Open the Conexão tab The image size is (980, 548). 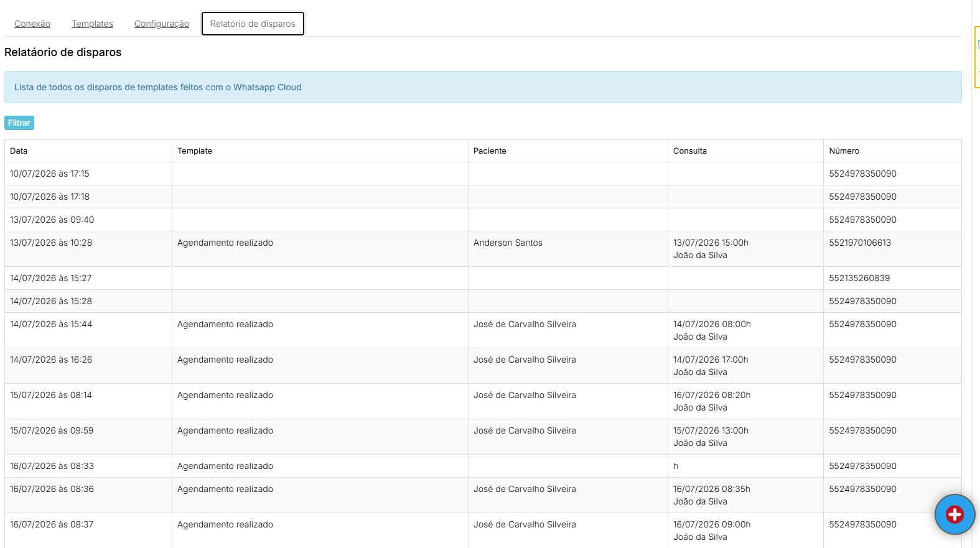[x=32, y=24]
